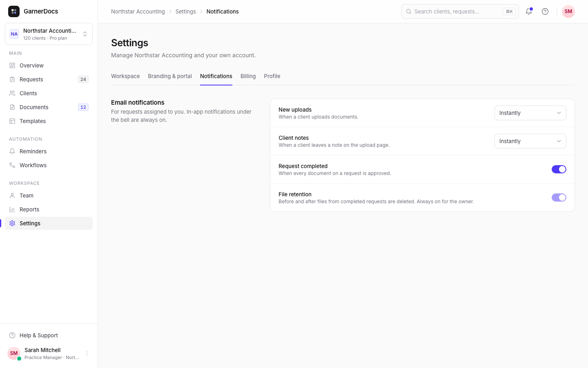Open Templates in the sidebar
Screen dimensions: 588x368
pos(49,121)
